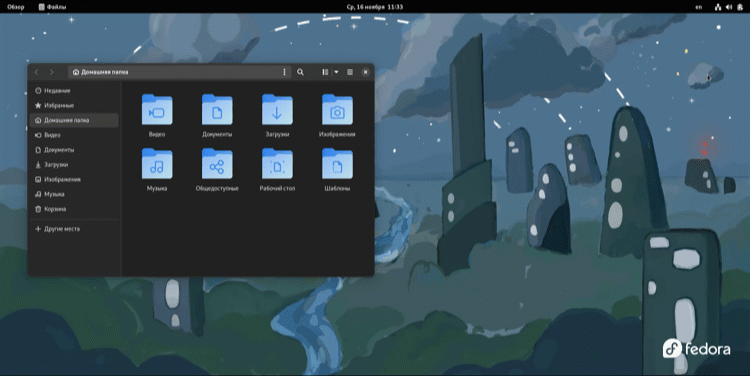This screenshot has height=376, width=750.
Task: Open the Изображения folder icon
Action: 337,111
